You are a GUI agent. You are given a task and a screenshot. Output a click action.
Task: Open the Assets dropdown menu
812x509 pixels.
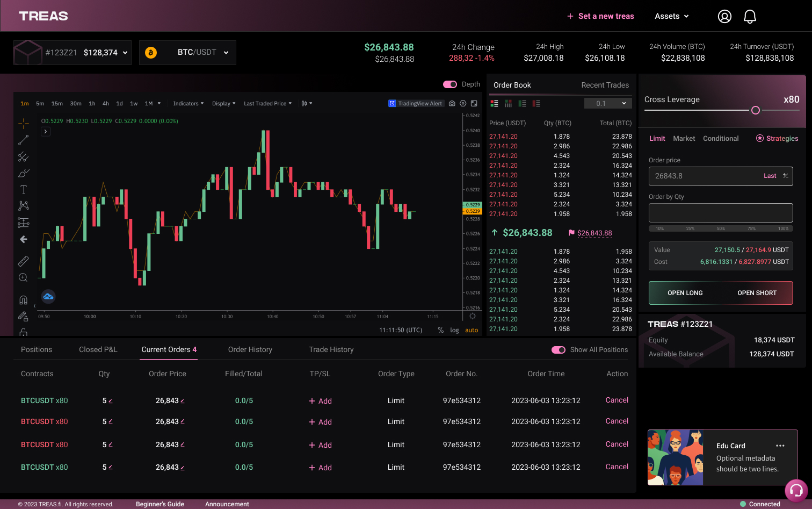pos(671,16)
